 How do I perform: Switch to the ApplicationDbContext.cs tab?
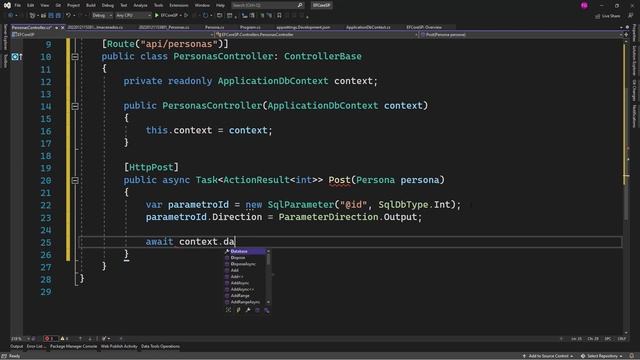pos(368,27)
